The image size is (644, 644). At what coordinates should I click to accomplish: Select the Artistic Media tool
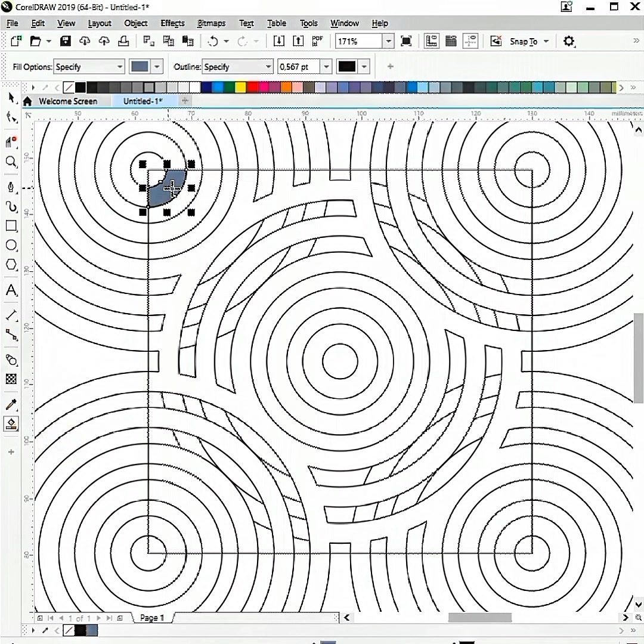click(x=11, y=206)
